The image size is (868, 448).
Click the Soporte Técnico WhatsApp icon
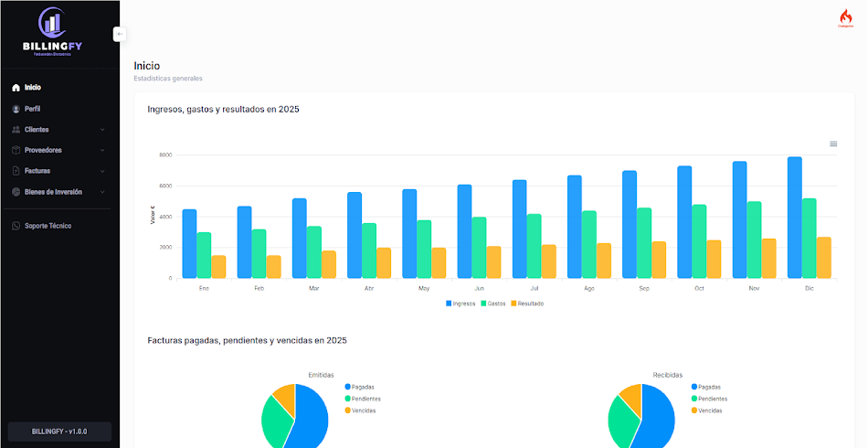pyautogui.click(x=16, y=226)
